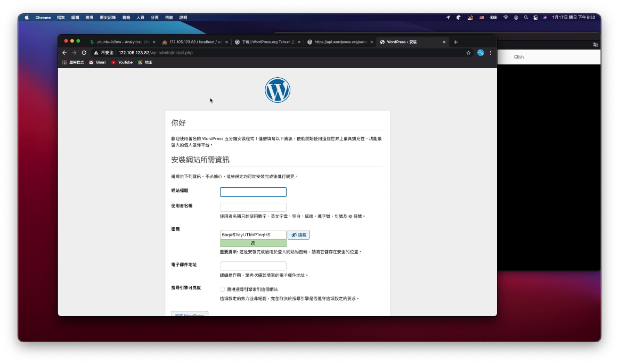Open the 人員 menu
The height and width of the screenshot is (364, 619).
click(x=140, y=18)
